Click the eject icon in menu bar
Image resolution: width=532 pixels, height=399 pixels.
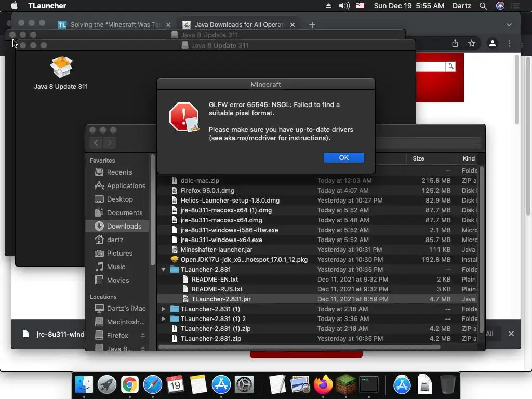coord(328,6)
